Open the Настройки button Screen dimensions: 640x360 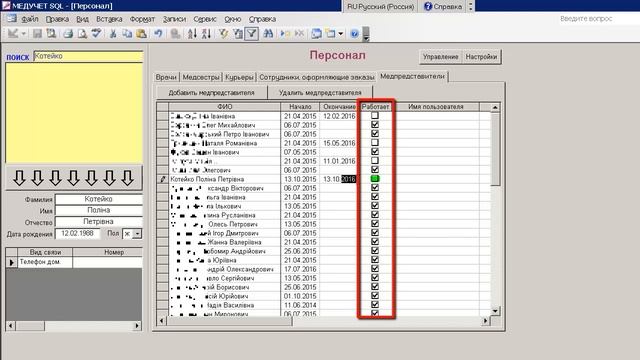481,57
